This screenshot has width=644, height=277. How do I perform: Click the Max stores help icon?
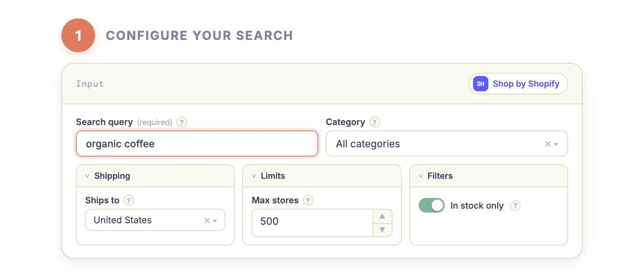[x=308, y=200]
